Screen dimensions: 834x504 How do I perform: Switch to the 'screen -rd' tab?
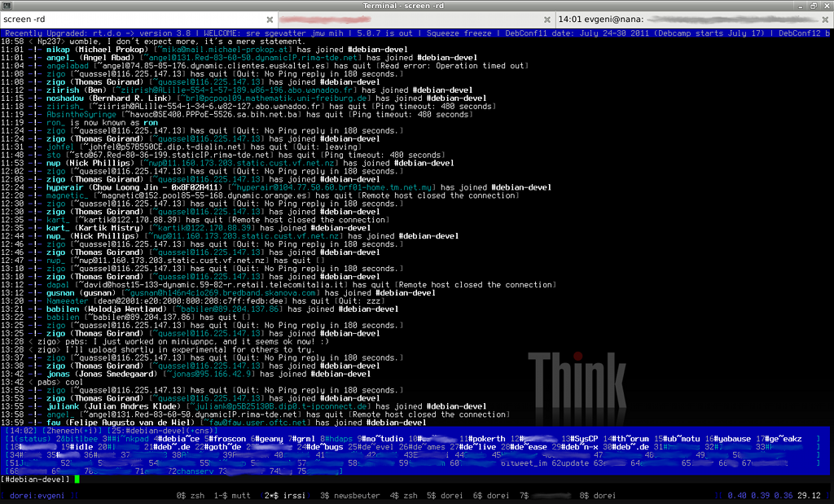(138, 20)
